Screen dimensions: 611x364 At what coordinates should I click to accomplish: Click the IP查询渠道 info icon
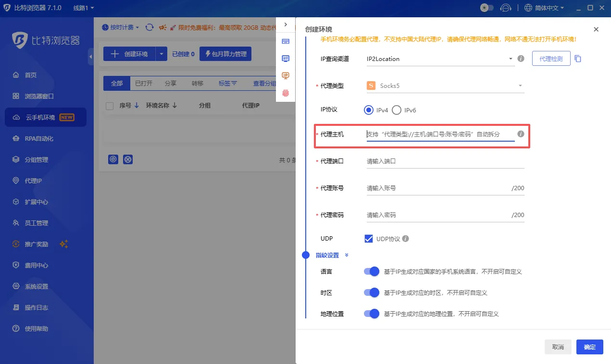[521, 59]
